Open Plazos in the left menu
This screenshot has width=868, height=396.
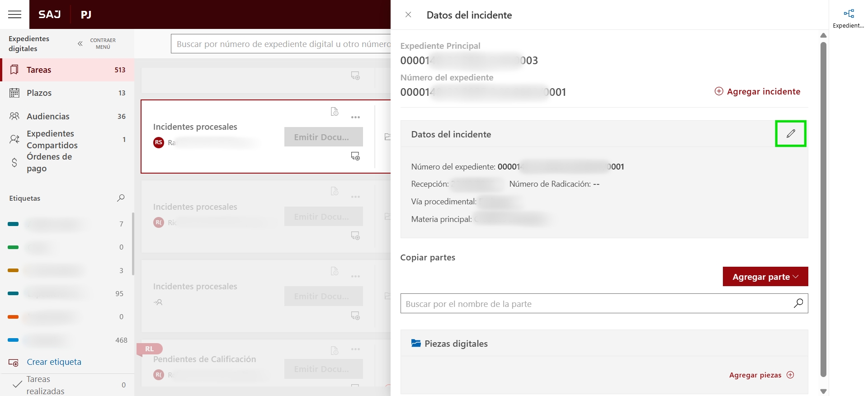[39, 93]
